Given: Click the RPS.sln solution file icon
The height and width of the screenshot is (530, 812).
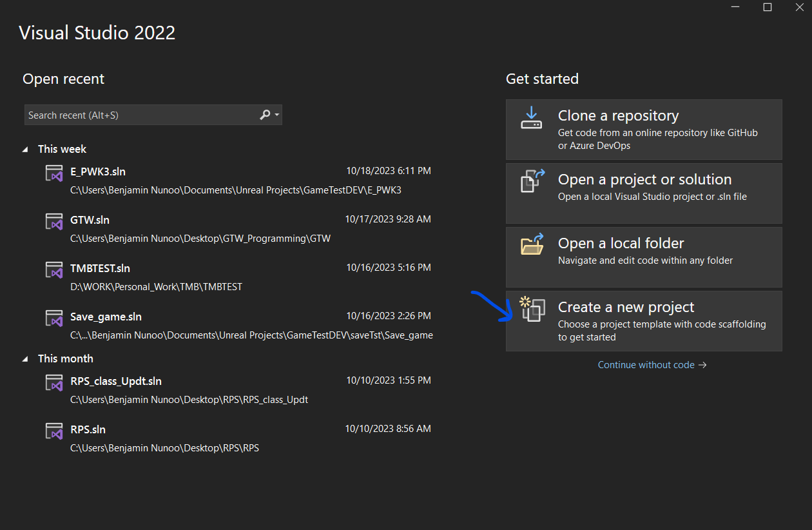Looking at the screenshot, I should pos(53,431).
